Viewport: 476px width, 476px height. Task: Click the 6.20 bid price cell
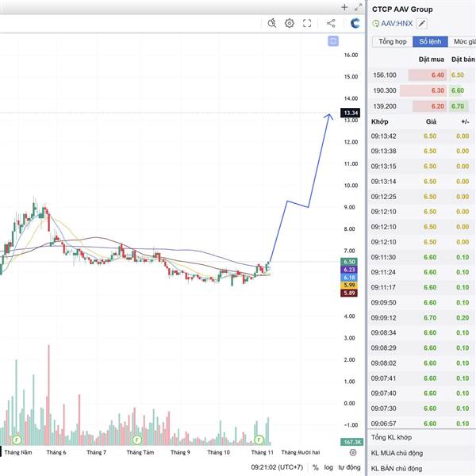pos(429,106)
